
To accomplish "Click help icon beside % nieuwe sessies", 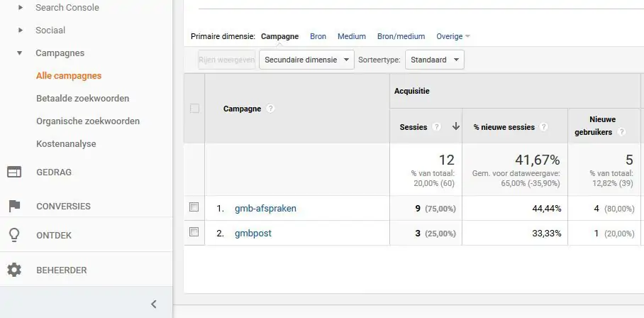I will click(543, 127).
